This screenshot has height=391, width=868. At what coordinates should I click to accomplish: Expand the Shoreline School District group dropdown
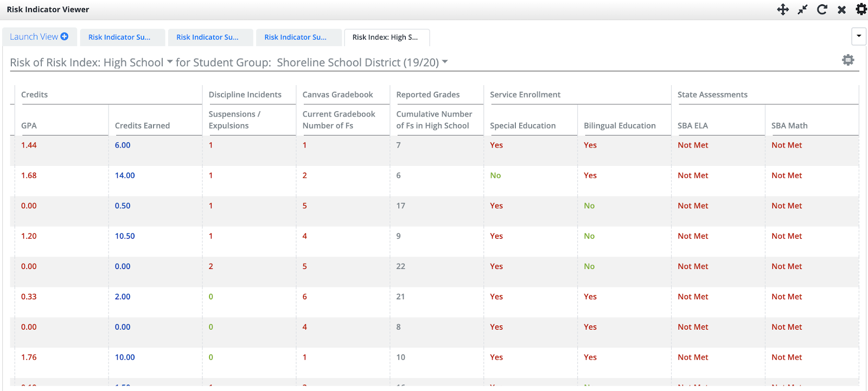point(445,62)
